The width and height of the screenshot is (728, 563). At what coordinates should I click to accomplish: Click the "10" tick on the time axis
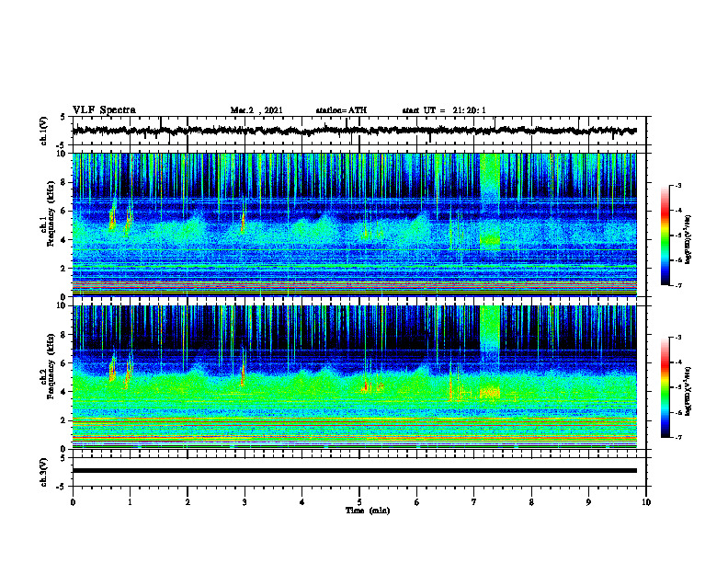[x=646, y=502]
